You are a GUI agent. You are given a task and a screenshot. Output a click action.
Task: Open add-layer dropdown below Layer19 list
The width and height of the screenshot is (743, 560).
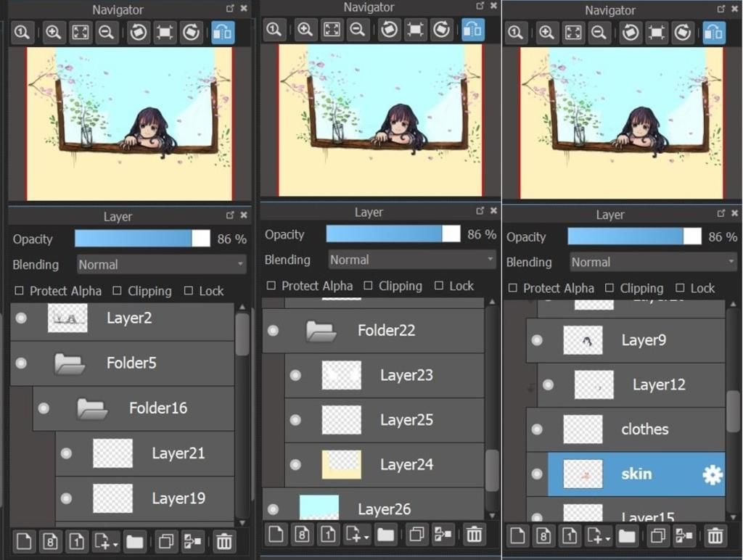point(106,541)
